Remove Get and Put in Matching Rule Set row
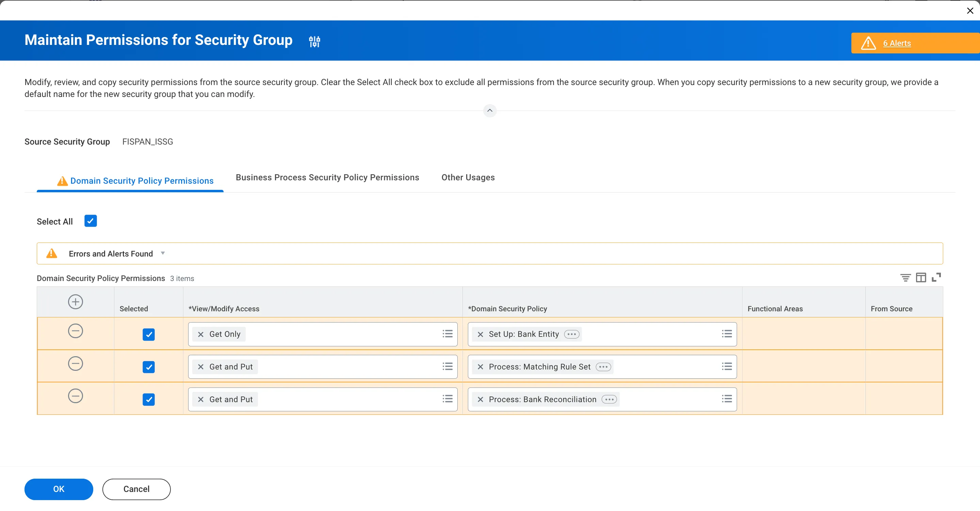This screenshot has width=980, height=511. pyautogui.click(x=200, y=367)
